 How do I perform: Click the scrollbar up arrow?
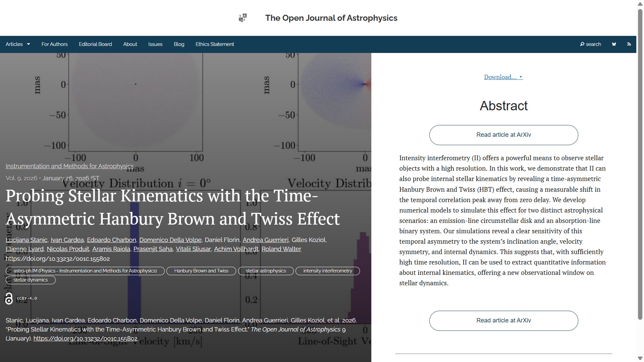tap(640, 4)
